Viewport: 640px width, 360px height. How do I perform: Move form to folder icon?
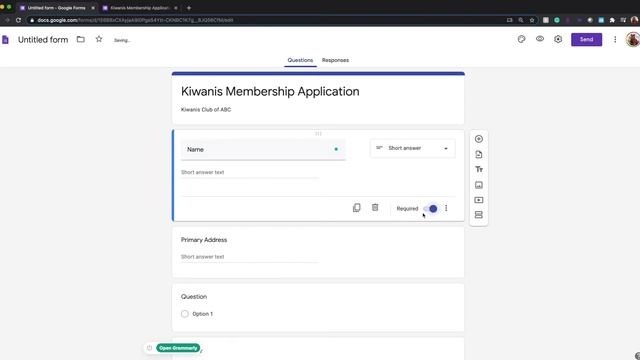[x=81, y=39]
